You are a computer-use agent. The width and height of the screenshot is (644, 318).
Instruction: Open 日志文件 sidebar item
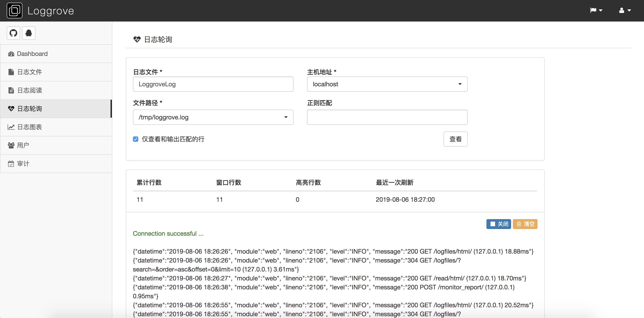click(56, 72)
